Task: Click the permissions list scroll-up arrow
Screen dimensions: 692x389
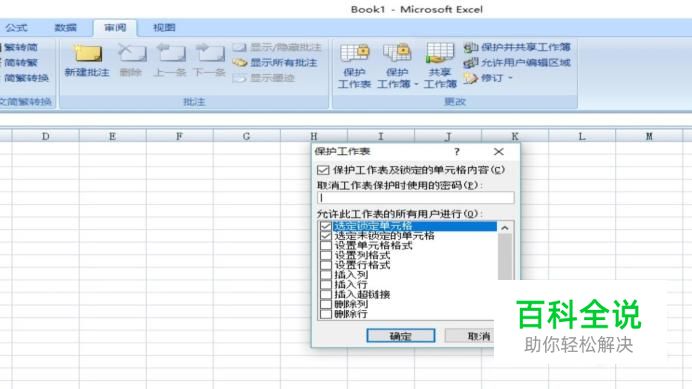Action: tap(505, 228)
